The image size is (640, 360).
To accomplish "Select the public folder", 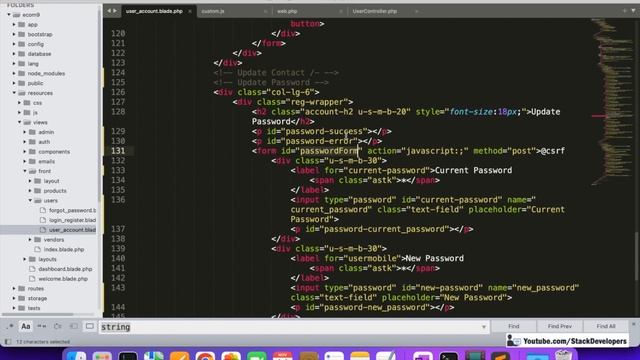I will (35, 83).
